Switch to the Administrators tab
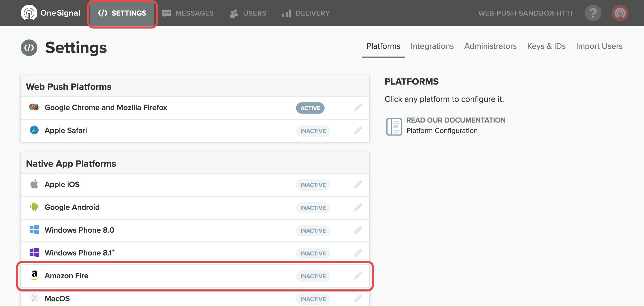Viewport: 644px width, 306px height. (490, 46)
